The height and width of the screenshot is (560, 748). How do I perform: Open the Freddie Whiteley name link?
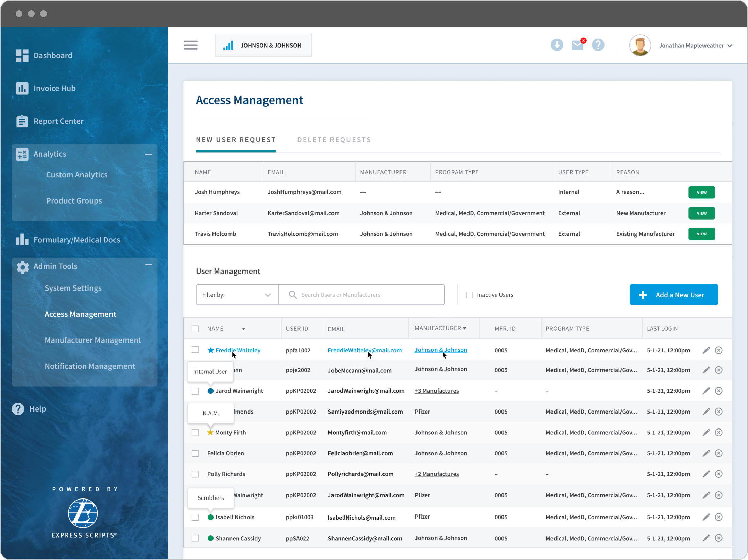tap(238, 350)
